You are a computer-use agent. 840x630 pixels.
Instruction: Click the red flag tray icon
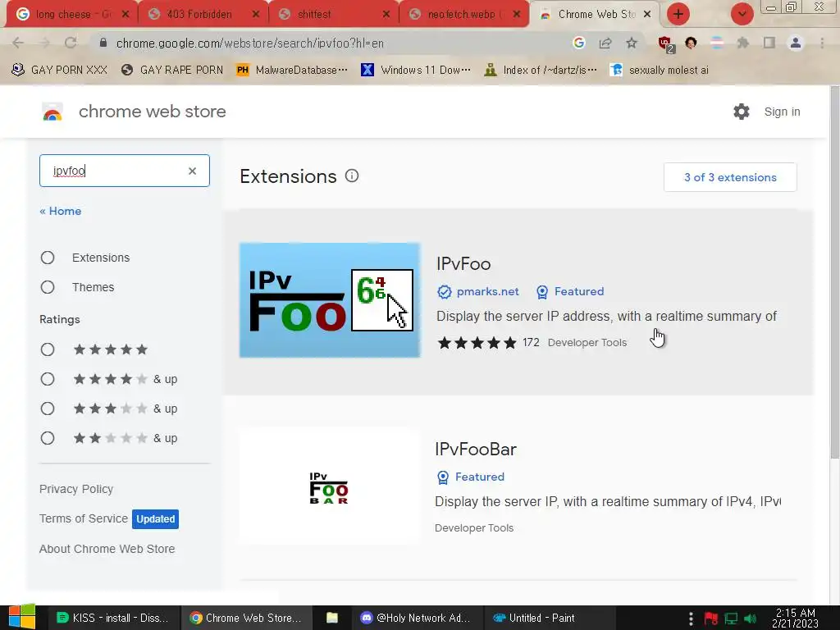(x=711, y=619)
